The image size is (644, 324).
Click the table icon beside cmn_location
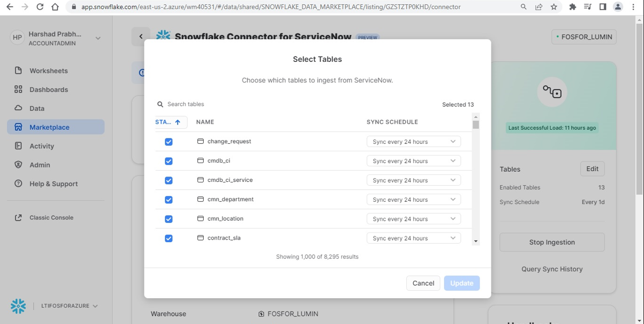point(200,218)
